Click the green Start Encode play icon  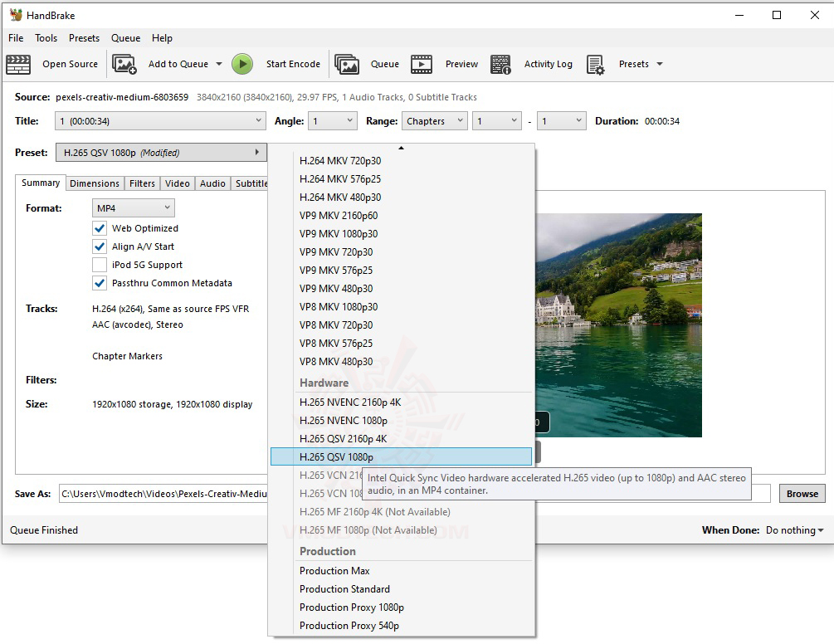[x=242, y=65]
